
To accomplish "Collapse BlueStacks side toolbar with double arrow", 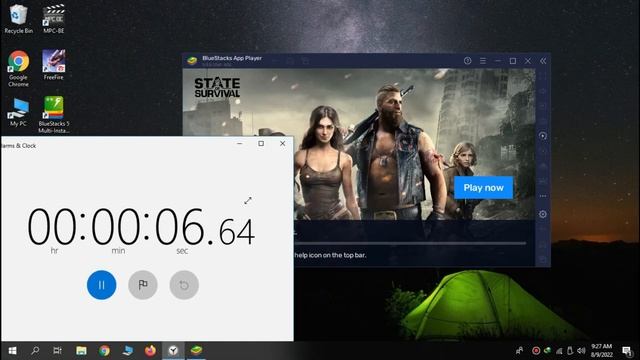I will 543,61.
